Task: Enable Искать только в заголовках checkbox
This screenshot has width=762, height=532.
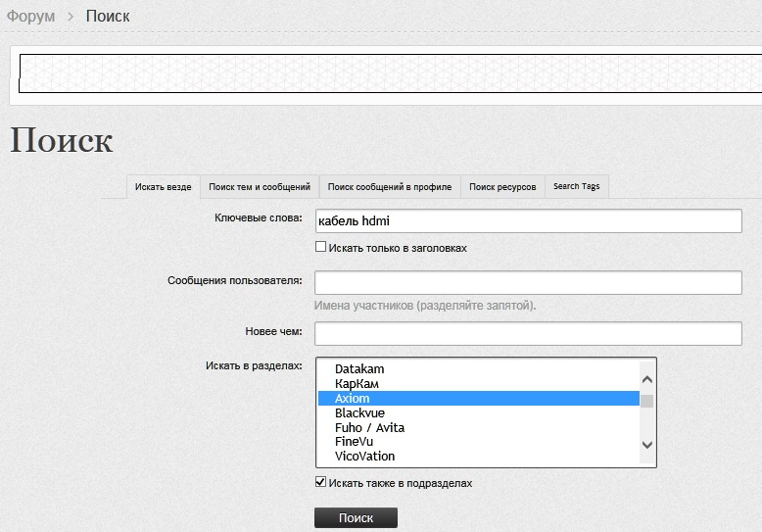Action: [320, 248]
